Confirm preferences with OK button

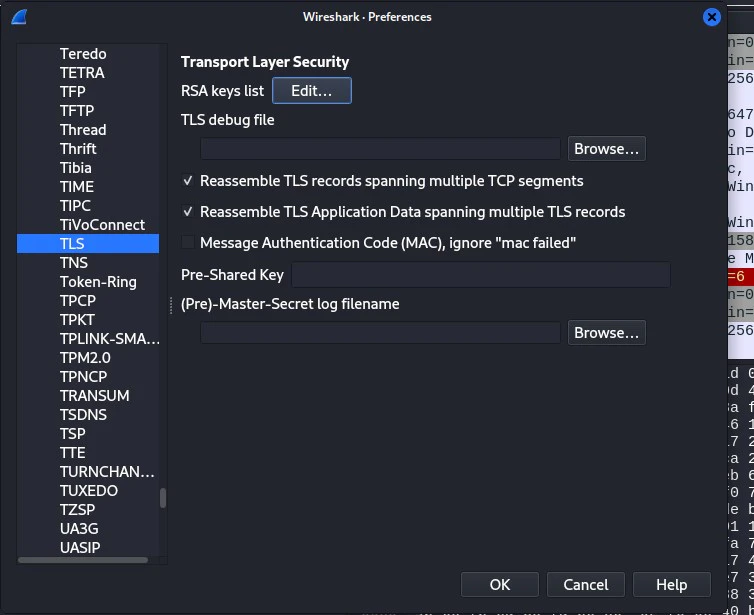[x=500, y=585]
